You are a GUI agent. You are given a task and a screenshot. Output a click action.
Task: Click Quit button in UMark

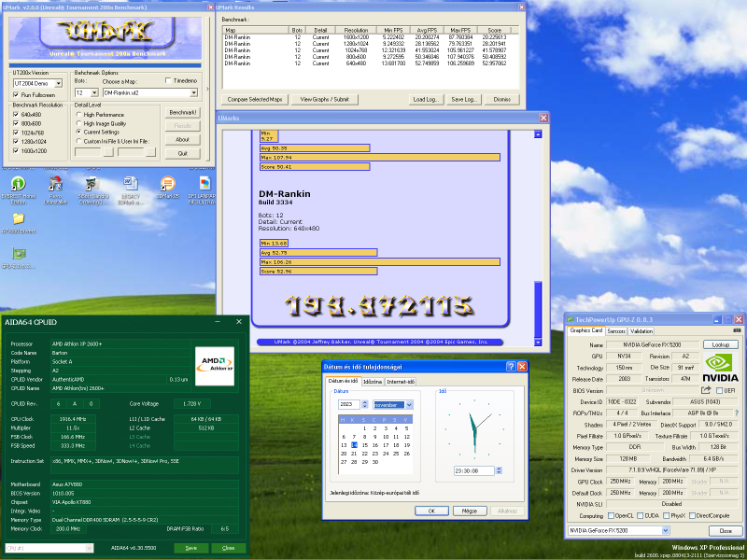coord(183,153)
